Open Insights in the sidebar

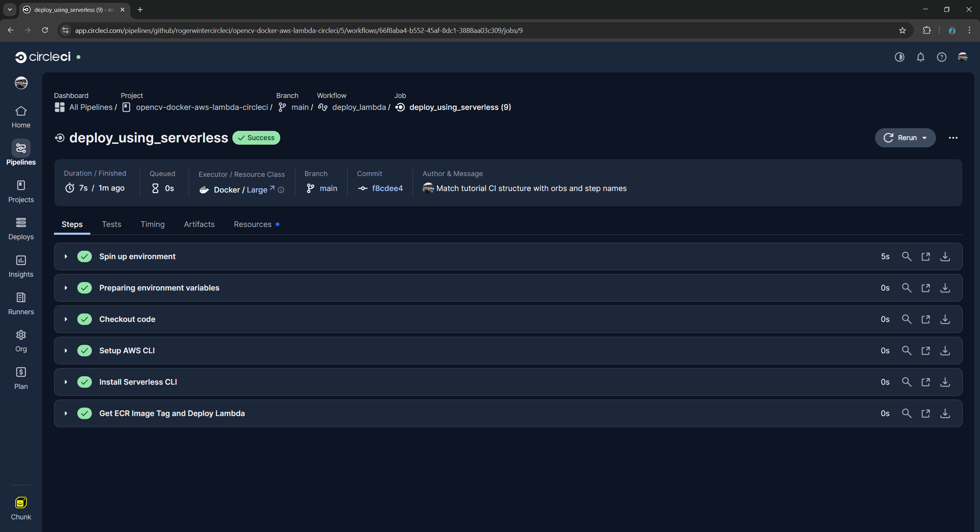click(x=21, y=266)
